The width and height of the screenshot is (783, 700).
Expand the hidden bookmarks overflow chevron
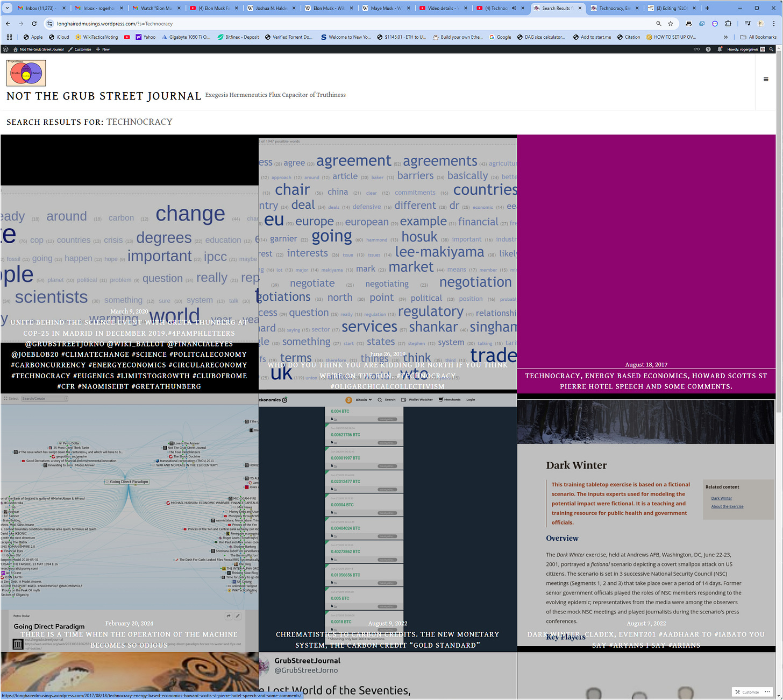tap(726, 37)
